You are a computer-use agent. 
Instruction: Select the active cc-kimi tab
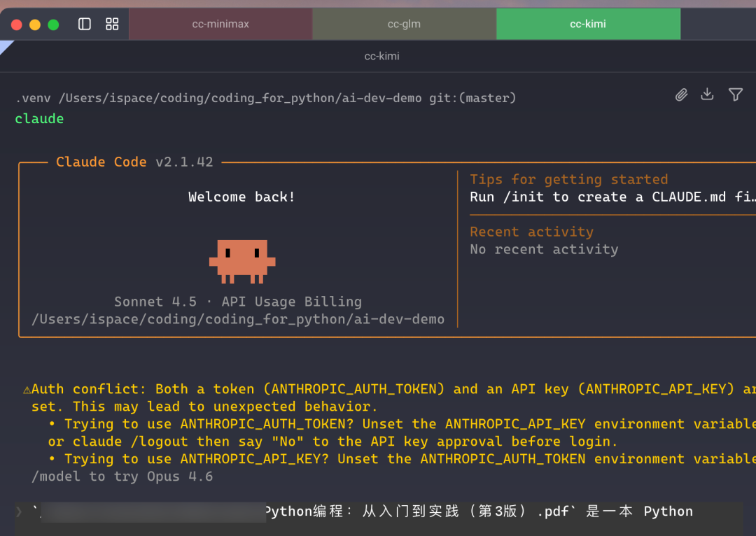(x=588, y=23)
